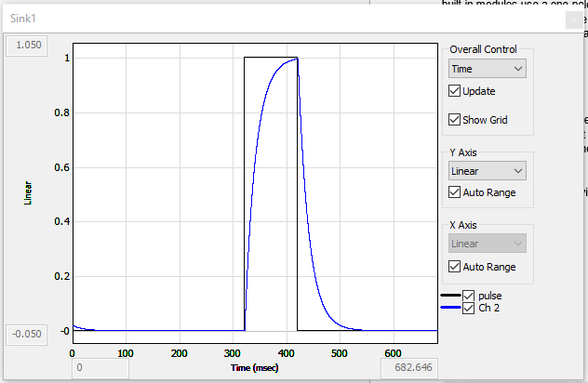
Task: Uncheck the Update checkbox
Action: point(455,91)
